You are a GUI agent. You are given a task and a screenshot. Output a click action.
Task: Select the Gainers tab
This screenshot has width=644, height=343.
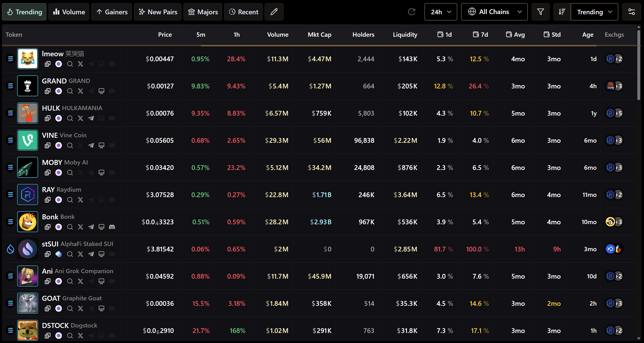111,12
